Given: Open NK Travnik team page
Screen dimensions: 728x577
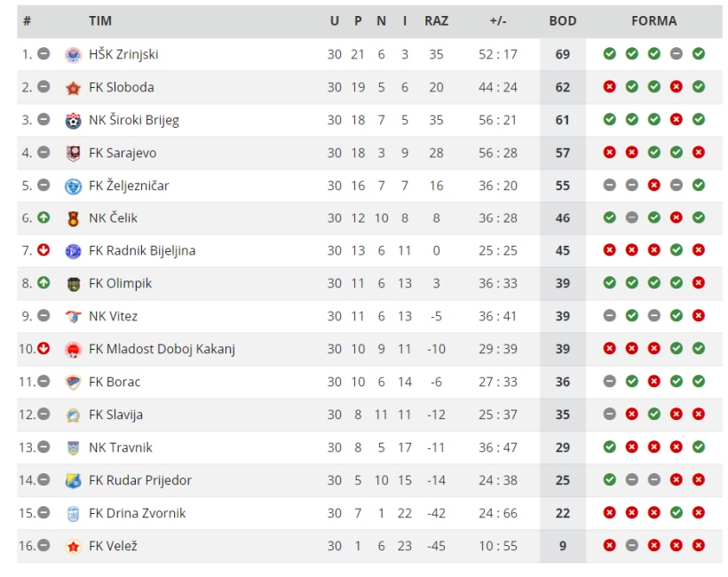Looking at the screenshot, I should (120, 447).
